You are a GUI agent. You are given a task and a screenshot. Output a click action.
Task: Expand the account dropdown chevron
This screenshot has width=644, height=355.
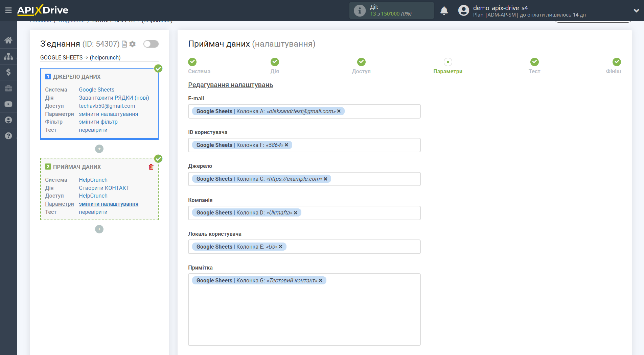coord(636,10)
